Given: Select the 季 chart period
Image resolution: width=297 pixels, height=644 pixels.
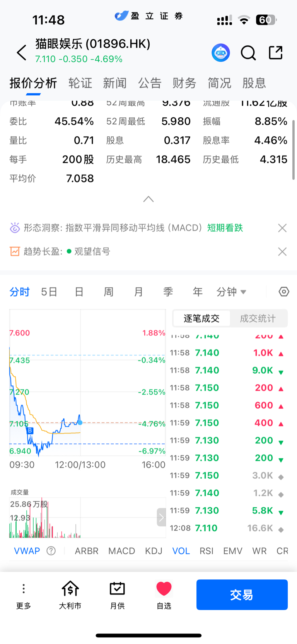Looking at the screenshot, I should tap(168, 292).
